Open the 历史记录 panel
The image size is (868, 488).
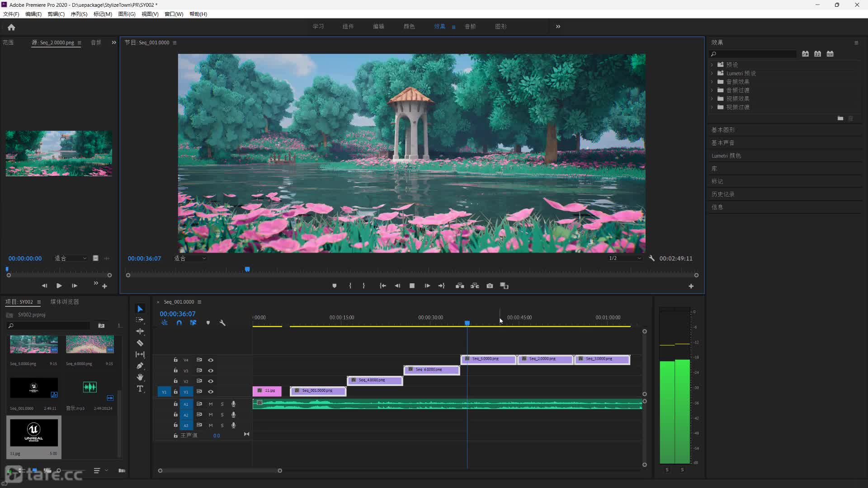point(723,194)
